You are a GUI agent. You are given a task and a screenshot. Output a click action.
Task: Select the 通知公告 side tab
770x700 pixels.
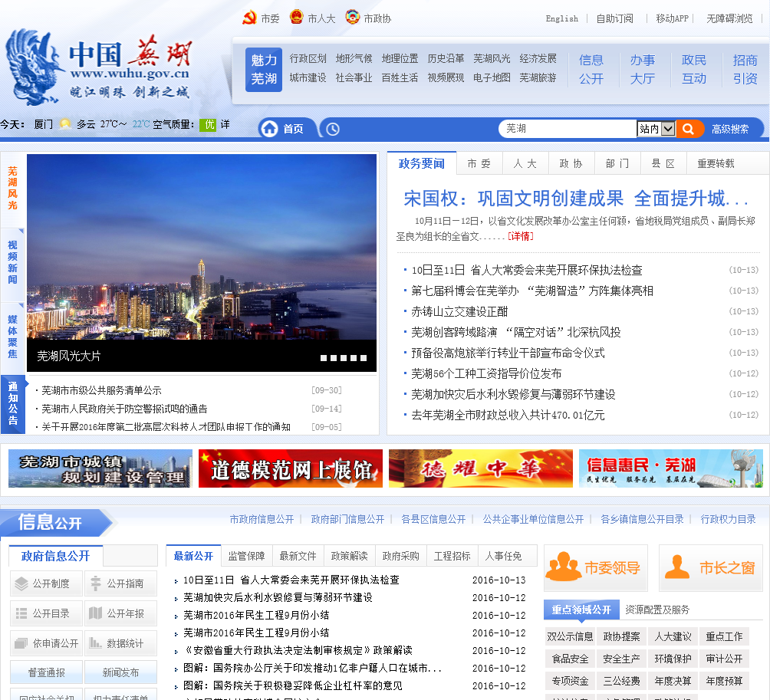point(13,403)
